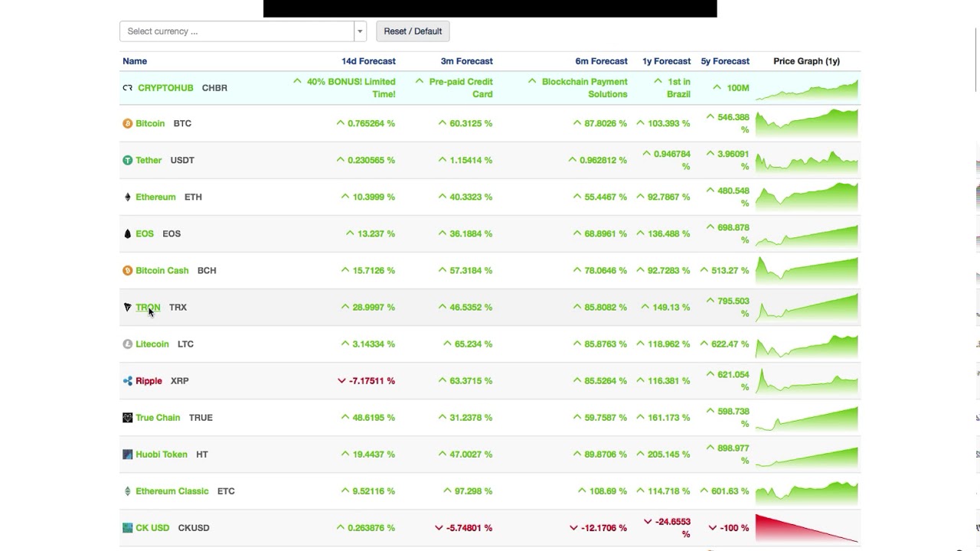Click the Tether coin icon
This screenshot has width=980, height=551.
click(x=127, y=160)
